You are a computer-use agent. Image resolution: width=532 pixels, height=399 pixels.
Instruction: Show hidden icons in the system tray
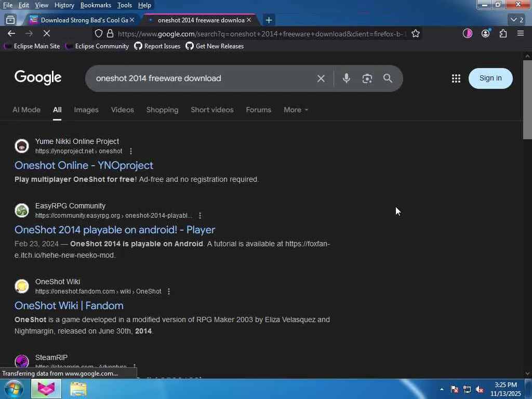click(x=442, y=389)
